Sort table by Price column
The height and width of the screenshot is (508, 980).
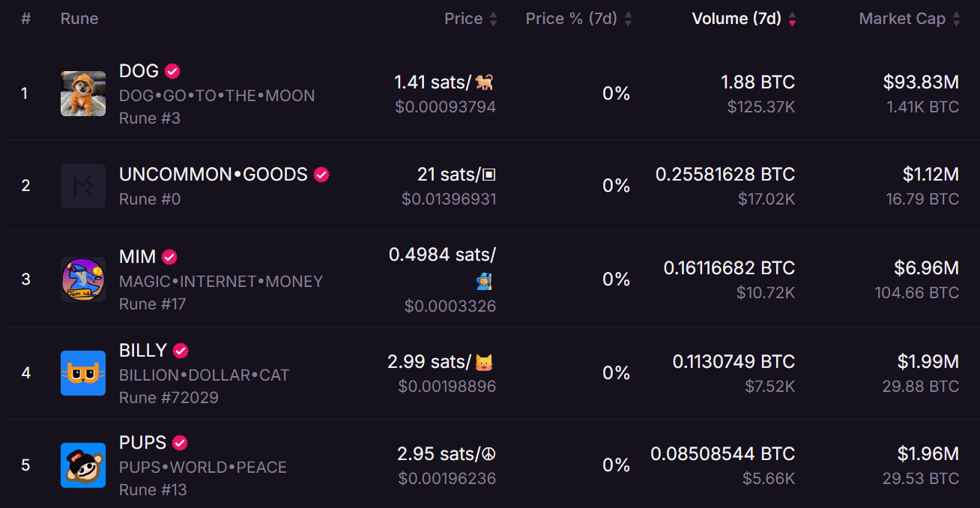[471, 19]
